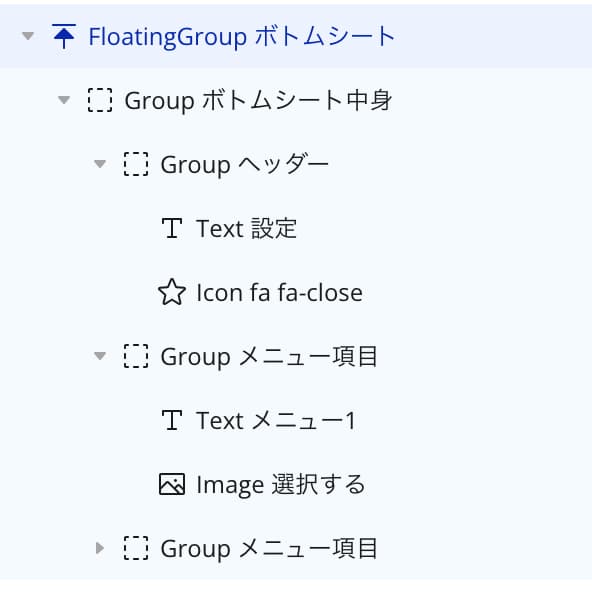Click dashed group icon beside ヘッダー
The height and width of the screenshot is (592, 592).
click(136, 164)
